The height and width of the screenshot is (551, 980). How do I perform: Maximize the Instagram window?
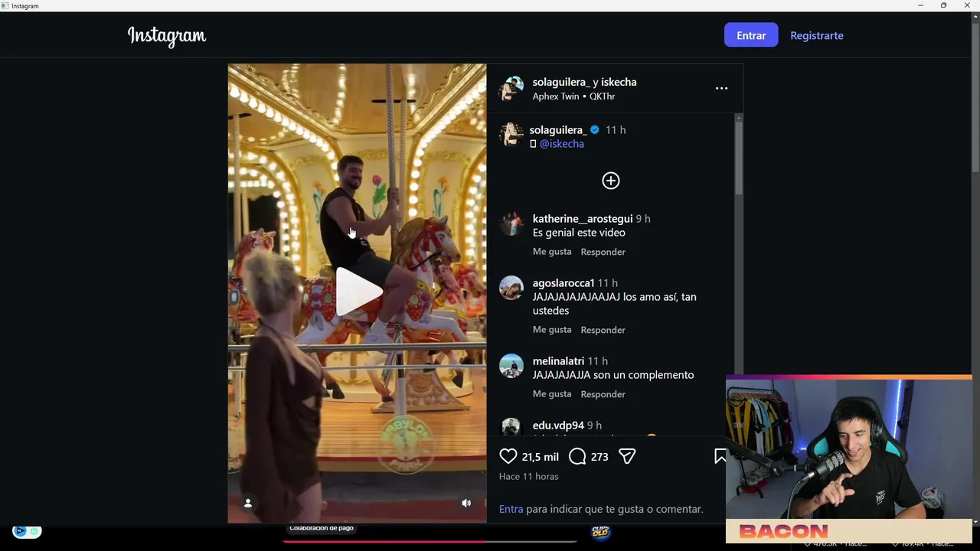click(943, 5)
